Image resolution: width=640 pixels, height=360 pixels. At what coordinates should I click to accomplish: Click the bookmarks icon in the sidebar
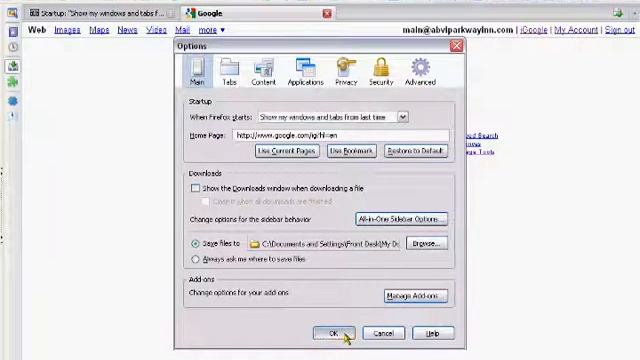[x=13, y=32]
